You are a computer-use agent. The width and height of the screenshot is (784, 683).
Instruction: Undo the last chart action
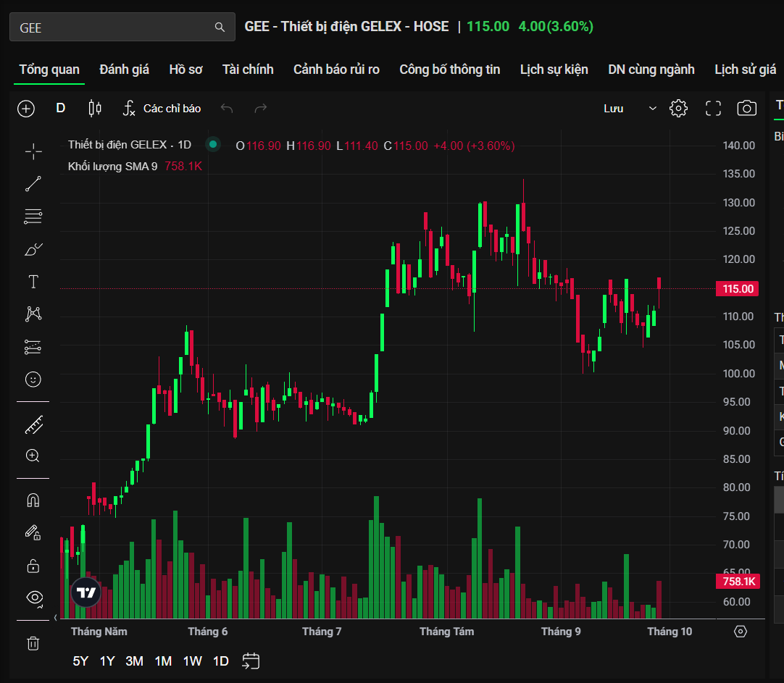[x=227, y=109]
